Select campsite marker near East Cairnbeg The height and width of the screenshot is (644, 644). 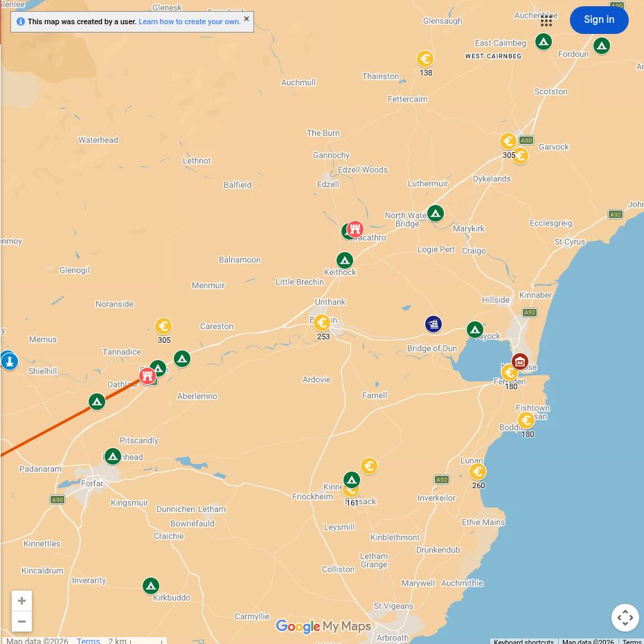[544, 42]
